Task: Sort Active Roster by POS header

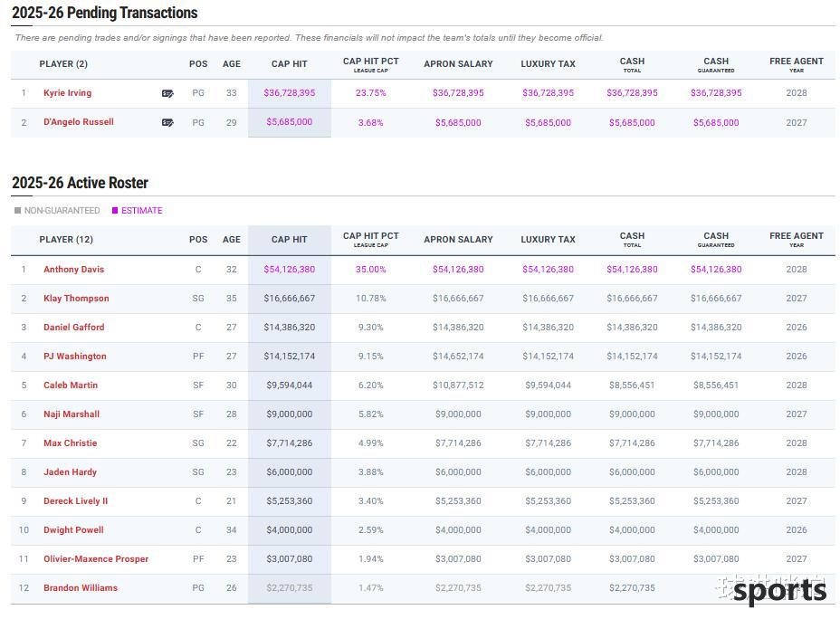Action: 198,239
